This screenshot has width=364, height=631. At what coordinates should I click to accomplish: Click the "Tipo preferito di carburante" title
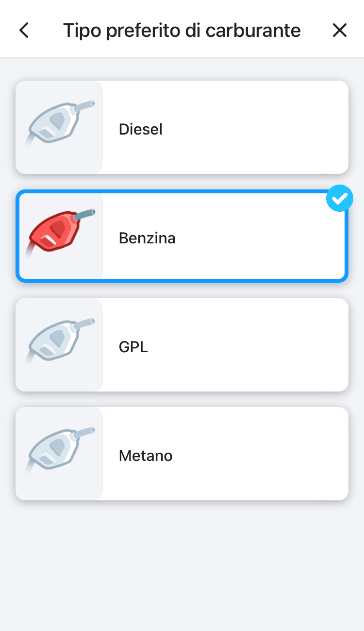point(182,30)
